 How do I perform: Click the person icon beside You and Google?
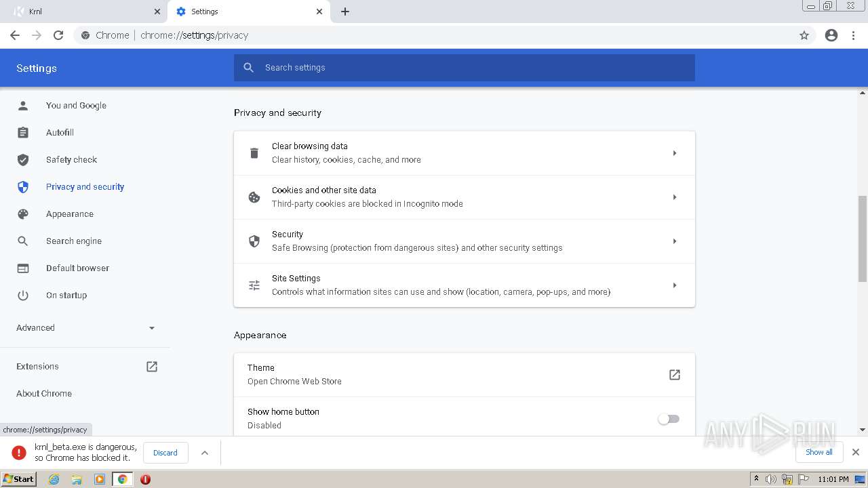pos(23,105)
